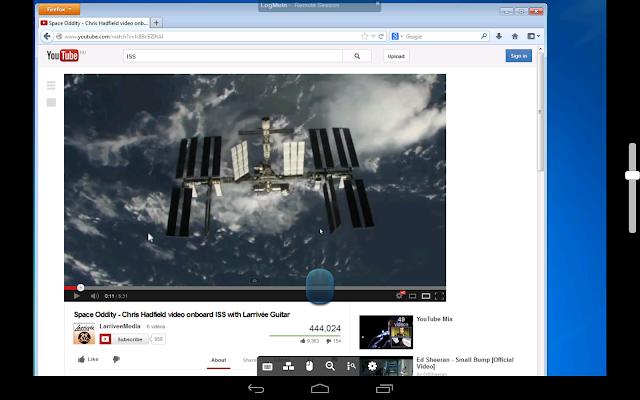Click the Subscribe button
The width and height of the screenshot is (640, 400).
point(124,339)
